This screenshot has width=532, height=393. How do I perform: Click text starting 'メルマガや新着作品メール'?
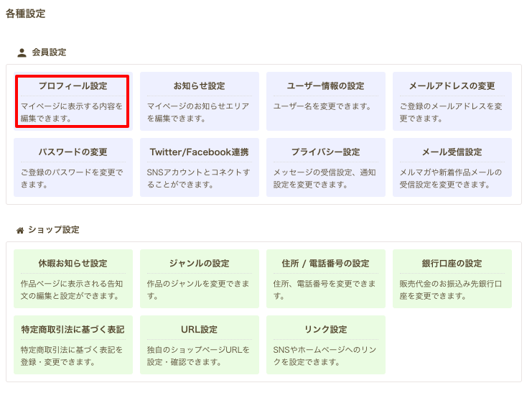click(451, 178)
